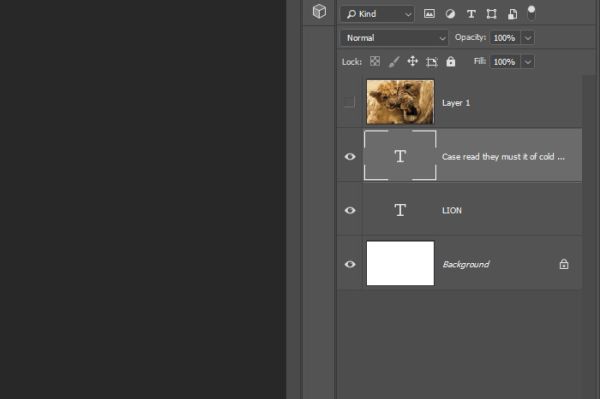Lock transparent pixels icon

pos(375,61)
